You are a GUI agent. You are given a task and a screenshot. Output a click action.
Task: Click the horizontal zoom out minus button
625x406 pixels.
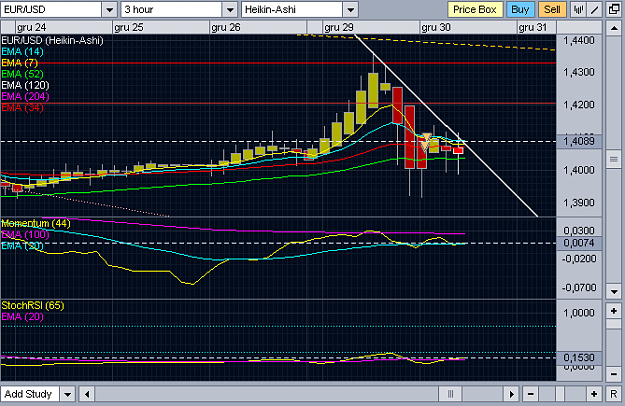pyautogui.click(x=531, y=394)
